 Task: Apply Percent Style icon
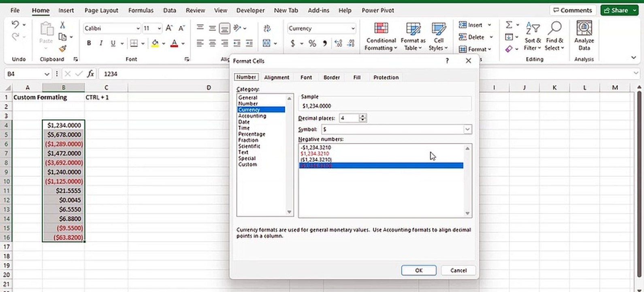312,43
